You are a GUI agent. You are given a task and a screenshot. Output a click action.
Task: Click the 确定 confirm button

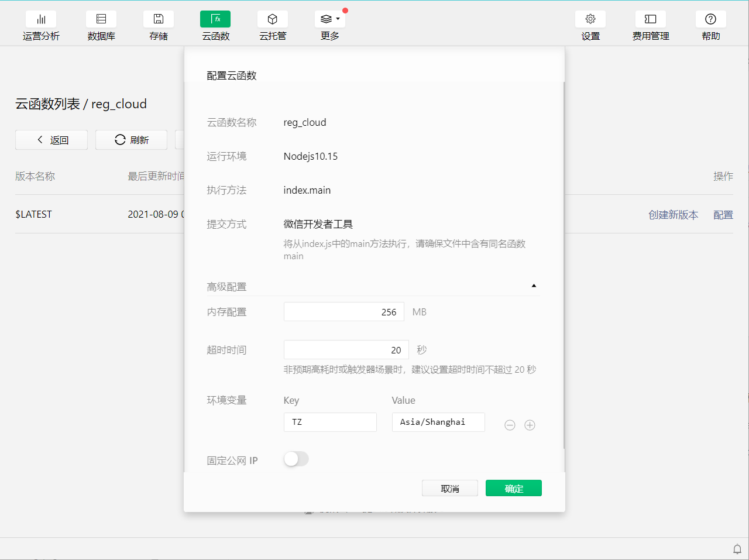click(x=514, y=488)
